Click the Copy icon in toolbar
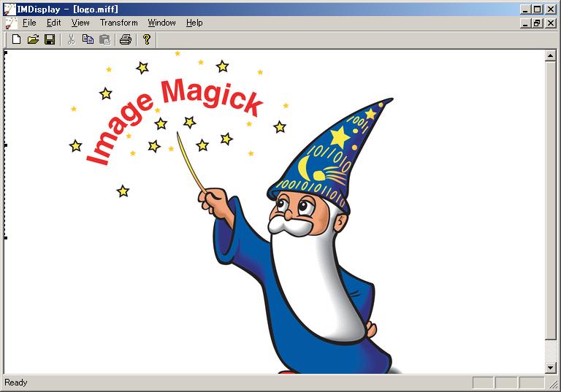 [88, 39]
